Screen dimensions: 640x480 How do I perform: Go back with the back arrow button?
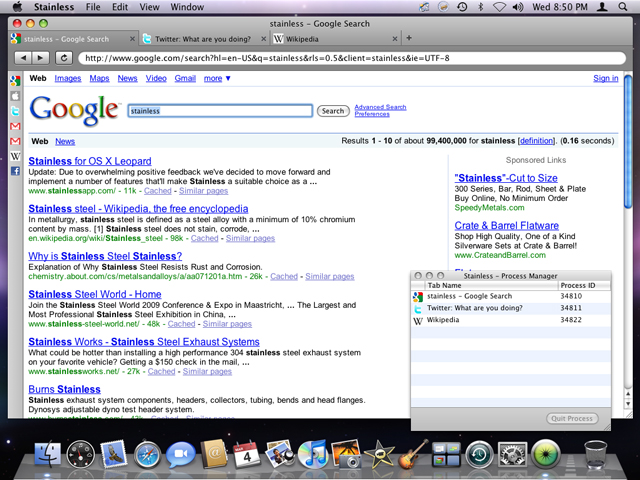(23, 58)
